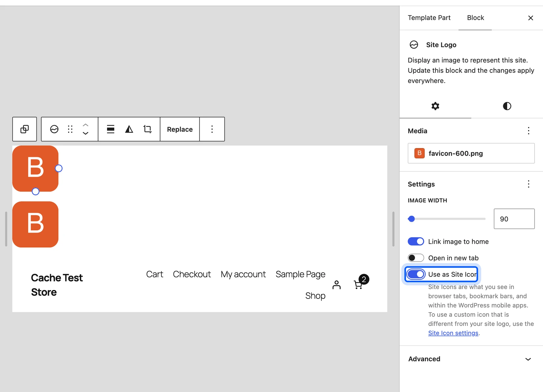Screen dimensions: 543x392
Task: Click the Image Width slider handle
Action: (x=411, y=219)
